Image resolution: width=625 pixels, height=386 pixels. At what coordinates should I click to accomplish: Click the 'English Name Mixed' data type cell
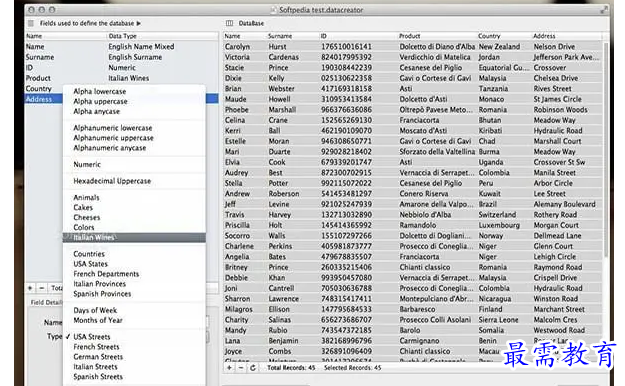141,47
